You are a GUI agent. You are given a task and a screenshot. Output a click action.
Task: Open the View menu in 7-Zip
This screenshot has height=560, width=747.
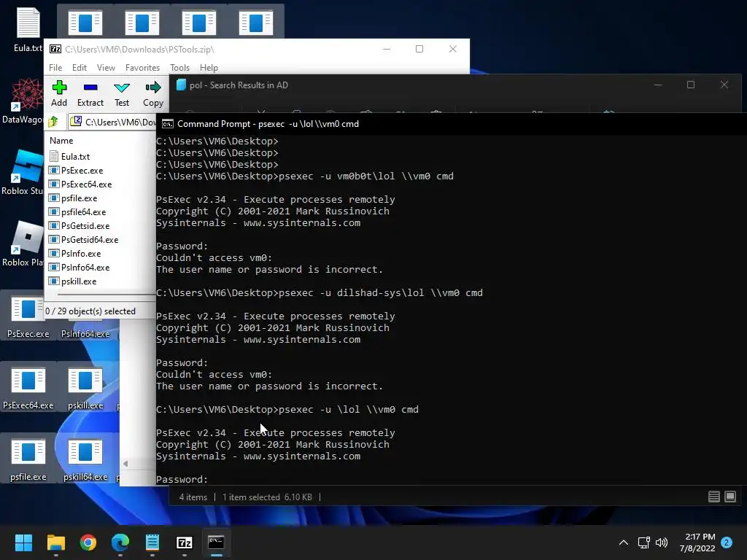click(x=106, y=68)
